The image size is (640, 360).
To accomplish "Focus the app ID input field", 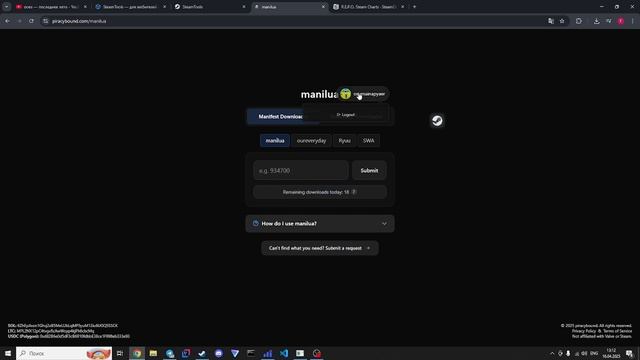I will pyautogui.click(x=301, y=170).
